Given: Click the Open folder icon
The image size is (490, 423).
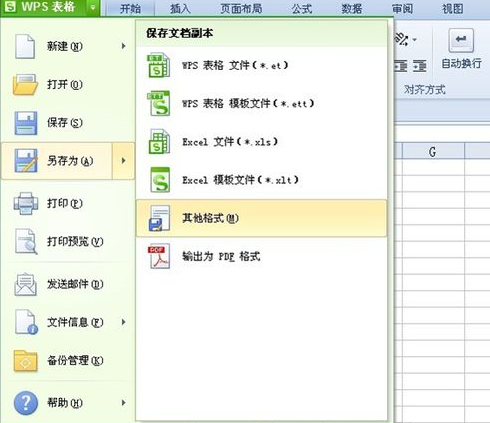Looking at the screenshot, I should tap(25, 85).
